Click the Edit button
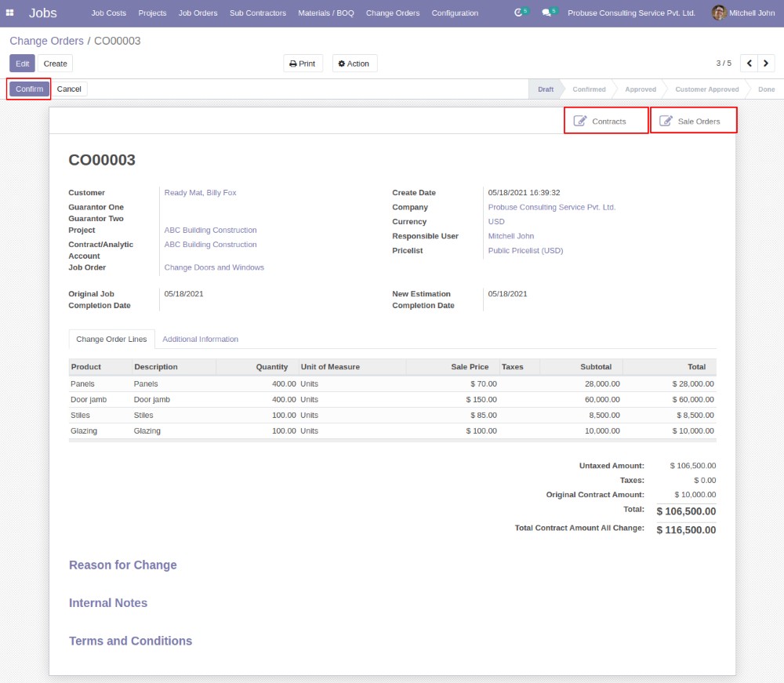This screenshot has width=784, height=683. click(22, 64)
